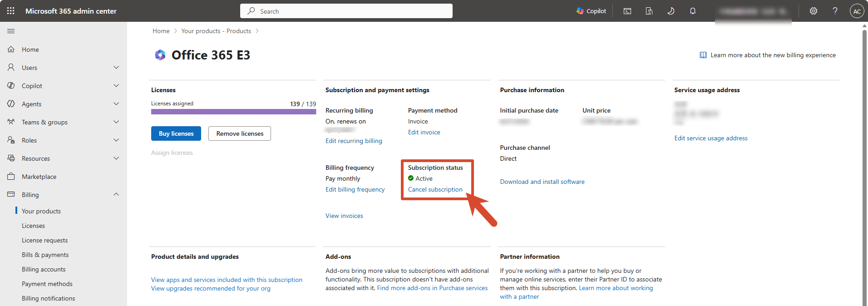Open notifications bell icon
868x306 pixels.
693,11
